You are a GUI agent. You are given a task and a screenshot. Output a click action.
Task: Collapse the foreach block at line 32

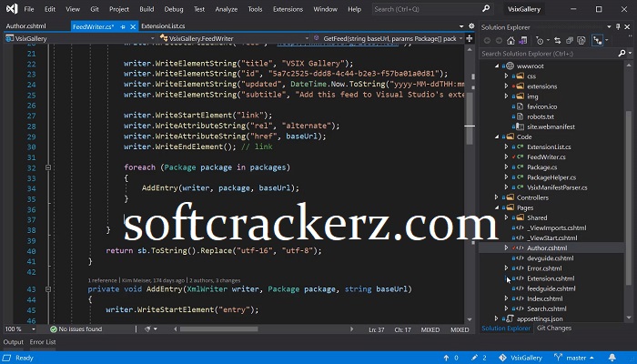(x=48, y=167)
